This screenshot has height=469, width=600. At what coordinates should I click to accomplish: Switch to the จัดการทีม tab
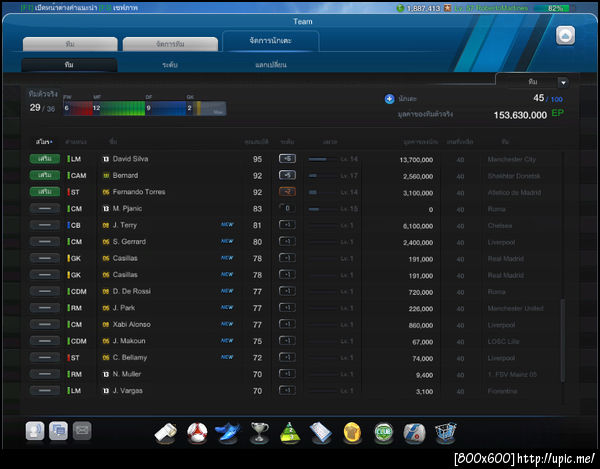[x=170, y=44]
